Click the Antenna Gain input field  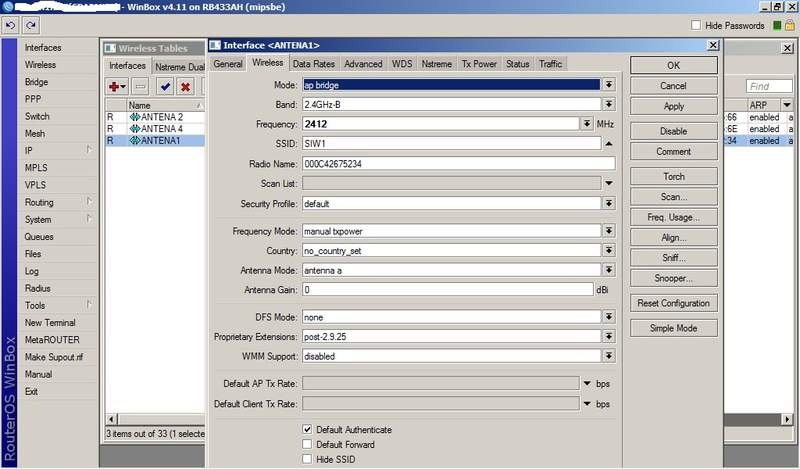(x=447, y=290)
